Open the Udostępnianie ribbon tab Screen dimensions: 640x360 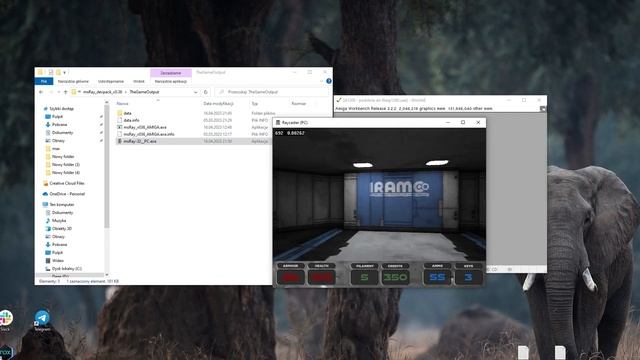[x=111, y=81]
